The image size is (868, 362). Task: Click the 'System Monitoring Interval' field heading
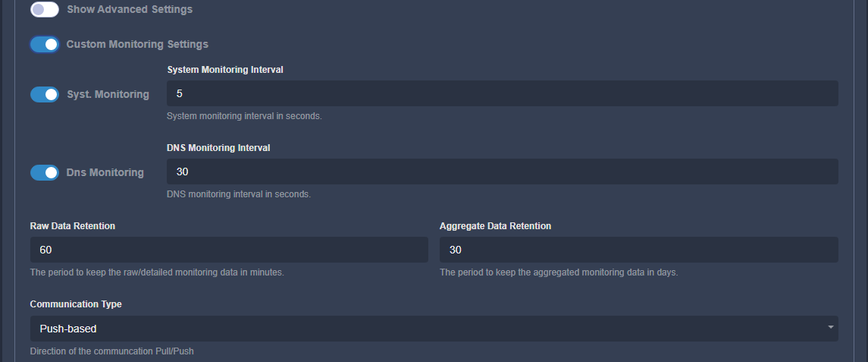pyautogui.click(x=225, y=69)
